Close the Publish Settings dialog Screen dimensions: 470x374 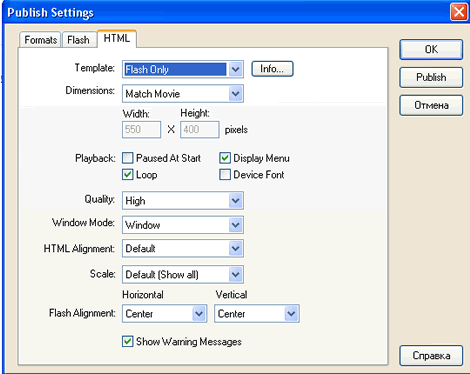click(x=459, y=12)
